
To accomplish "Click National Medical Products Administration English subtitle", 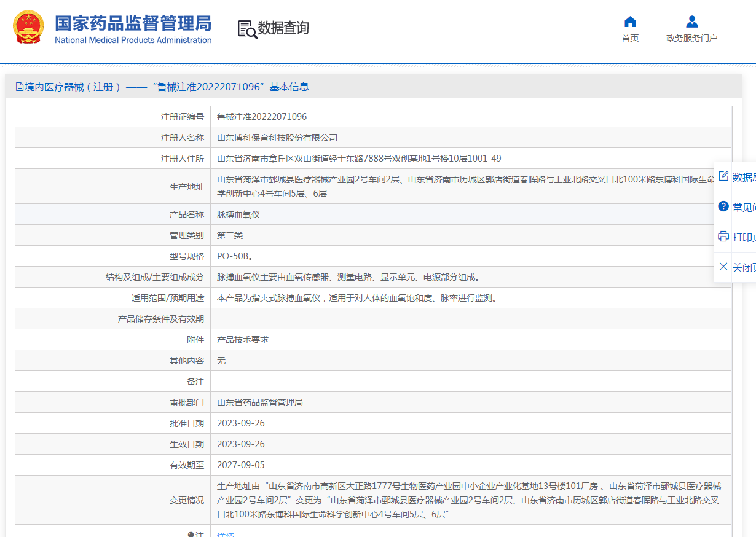I will pyautogui.click(x=133, y=40).
